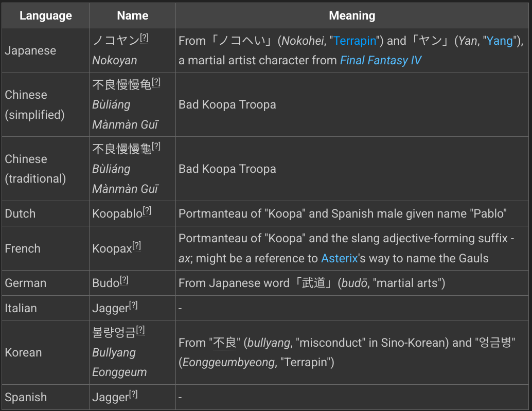Click citation marker after 不良慢慢龜 (traditional)
Screen dimensions: 532x411
point(156,147)
